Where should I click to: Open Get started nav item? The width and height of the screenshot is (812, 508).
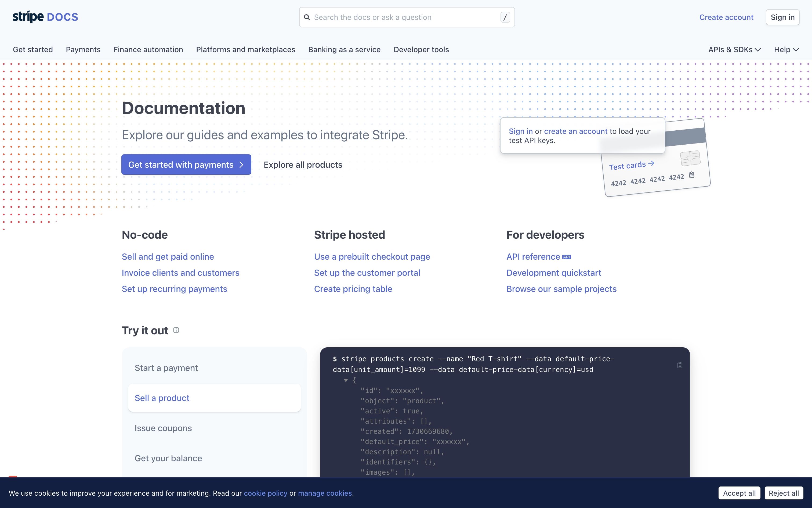pyautogui.click(x=33, y=49)
